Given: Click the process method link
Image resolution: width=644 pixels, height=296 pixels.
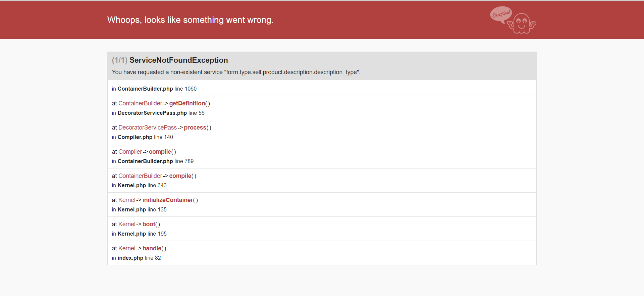Looking at the screenshot, I should (x=195, y=128).
